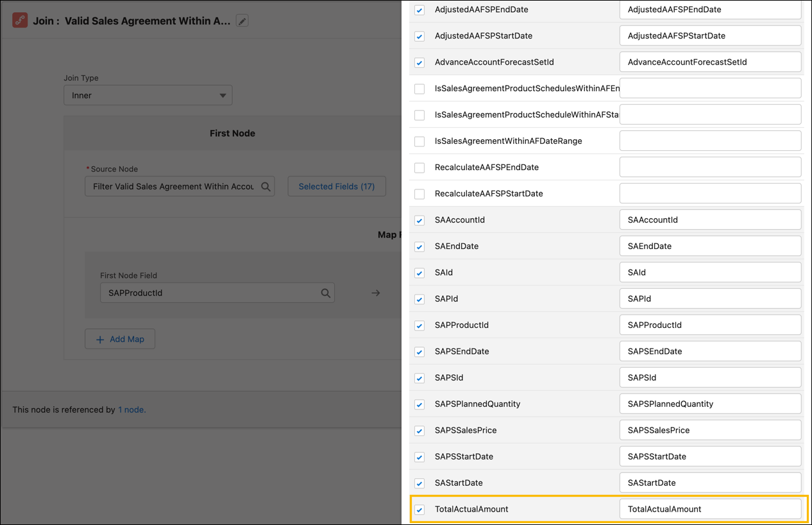This screenshot has height=525, width=812.
Task: Check the RecalculateAAFSPStartDate field
Action: (x=419, y=193)
